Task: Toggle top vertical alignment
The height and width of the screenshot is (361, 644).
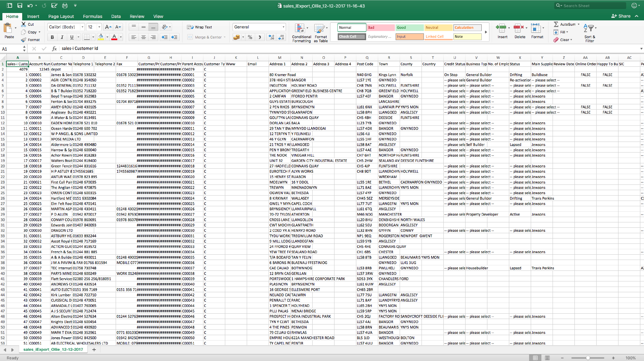Action: (134, 27)
